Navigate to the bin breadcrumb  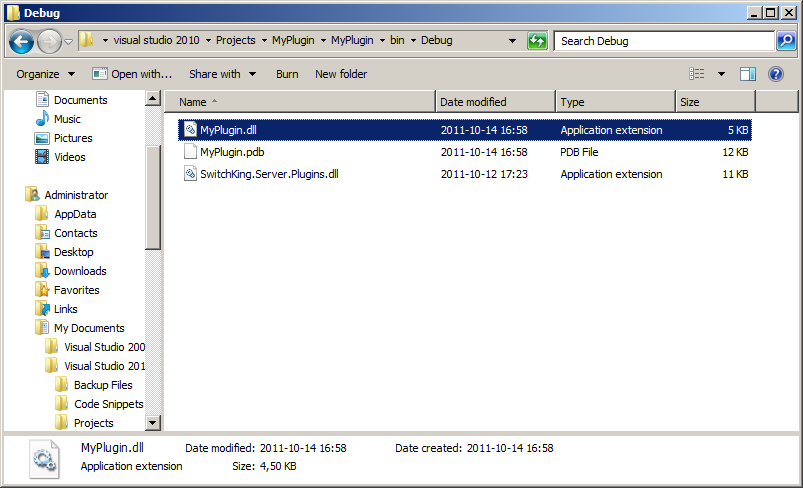click(397, 40)
